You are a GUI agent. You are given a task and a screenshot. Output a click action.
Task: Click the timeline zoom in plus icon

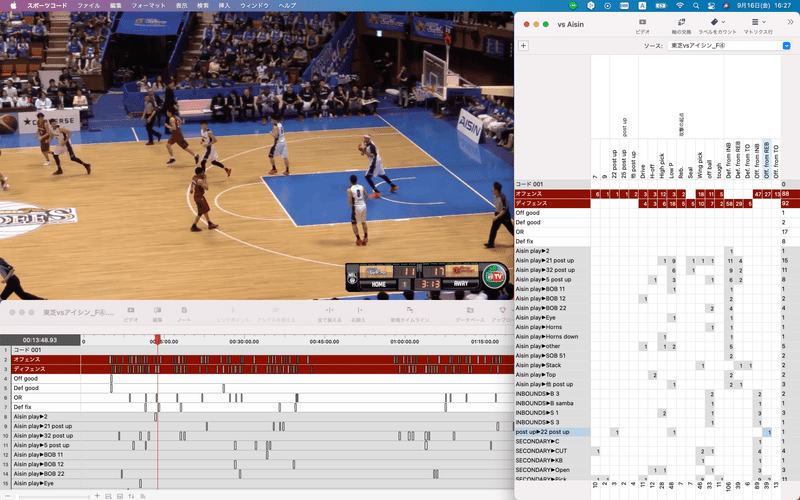[x=97, y=496]
